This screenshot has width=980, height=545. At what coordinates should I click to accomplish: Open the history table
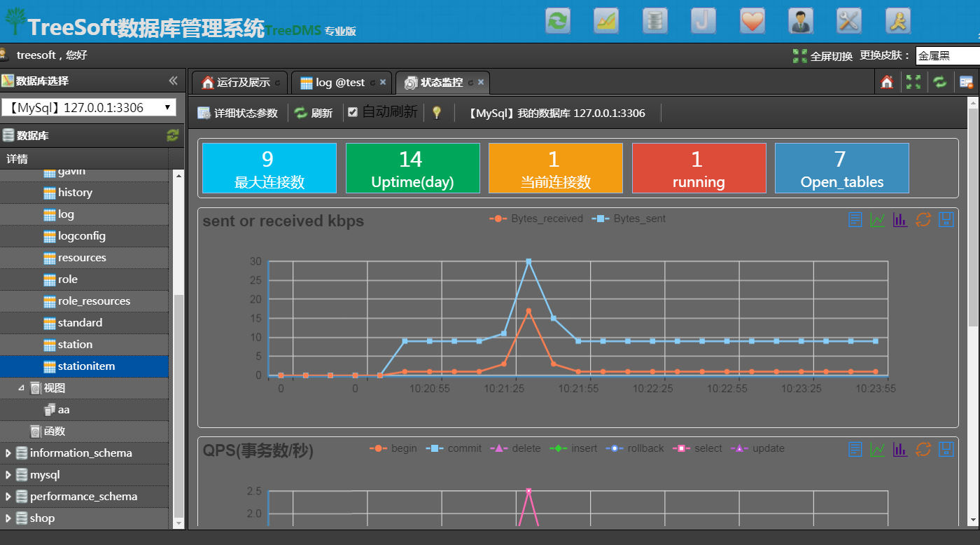point(84,192)
